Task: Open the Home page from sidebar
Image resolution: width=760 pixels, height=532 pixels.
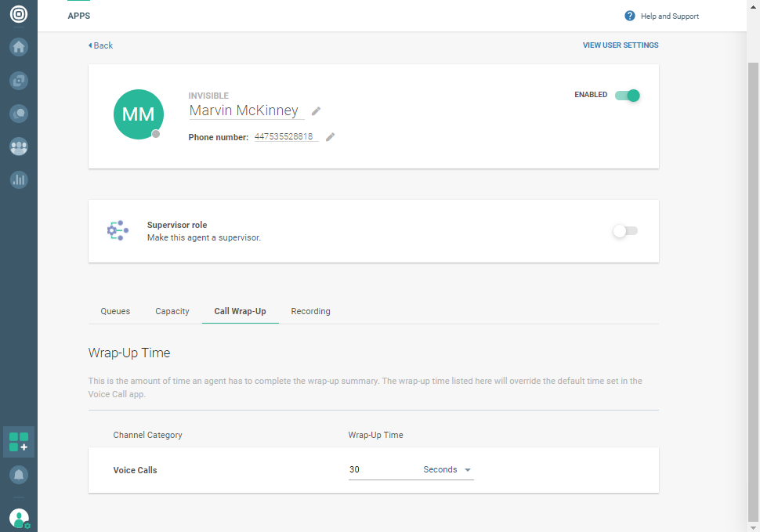Action: (x=19, y=47)
